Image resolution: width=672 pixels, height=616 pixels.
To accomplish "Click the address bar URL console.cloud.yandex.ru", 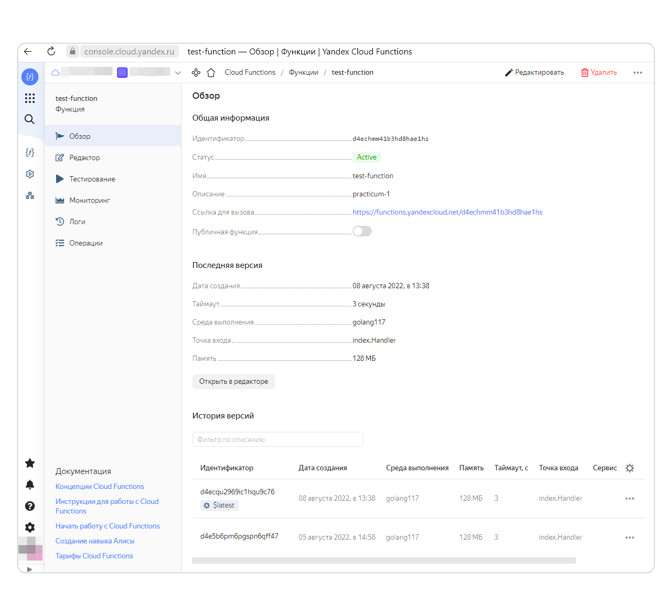I will (x=129, y=52).
